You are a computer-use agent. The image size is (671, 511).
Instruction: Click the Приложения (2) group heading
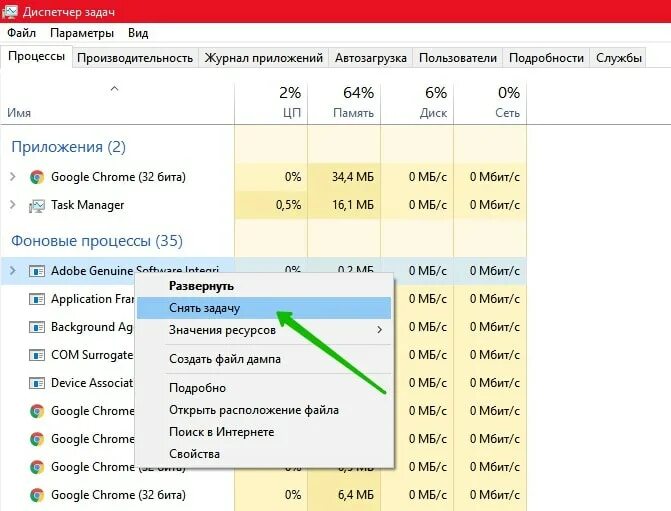click(x=68, y=147)
